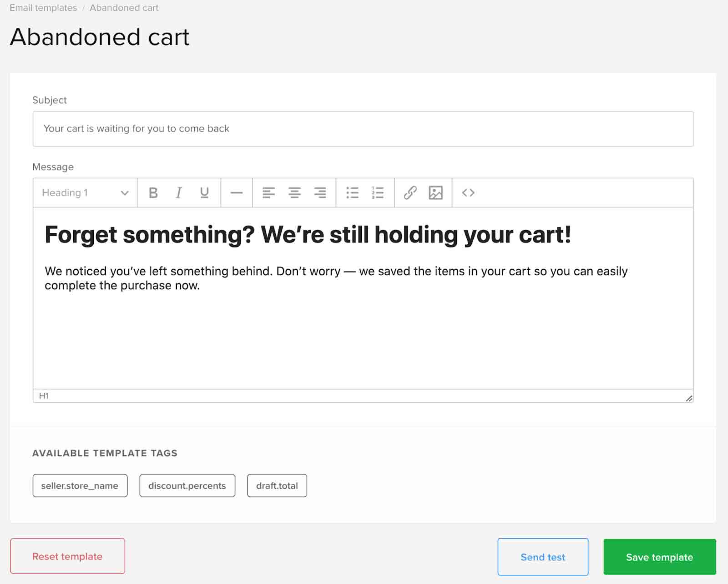
Task: Open the source code view
Action: [x=468, y=193]
